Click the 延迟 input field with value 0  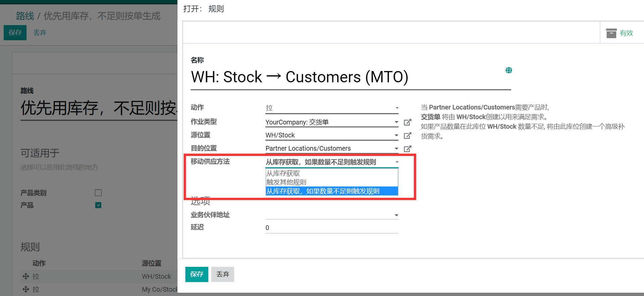tap(332, 228)
